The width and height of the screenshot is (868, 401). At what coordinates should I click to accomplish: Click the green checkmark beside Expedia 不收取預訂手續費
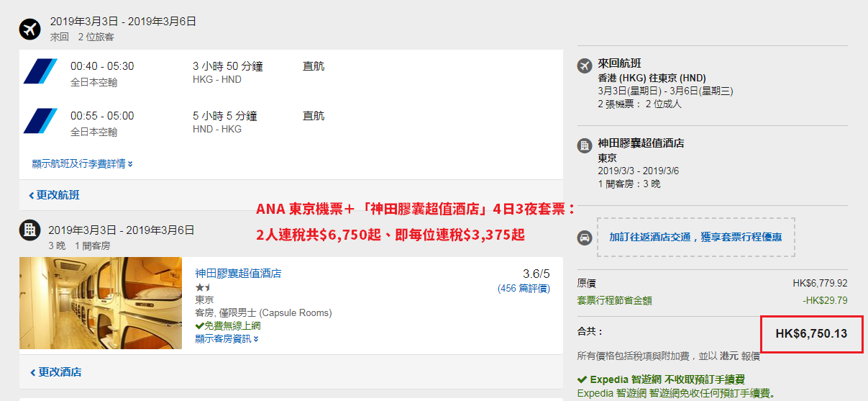tap(582, 379)
